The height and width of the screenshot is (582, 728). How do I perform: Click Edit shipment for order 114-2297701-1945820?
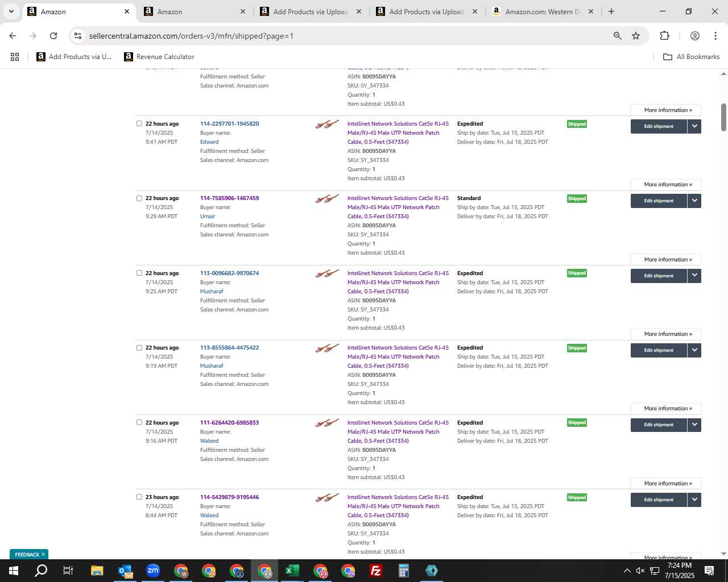coord(659,126)
